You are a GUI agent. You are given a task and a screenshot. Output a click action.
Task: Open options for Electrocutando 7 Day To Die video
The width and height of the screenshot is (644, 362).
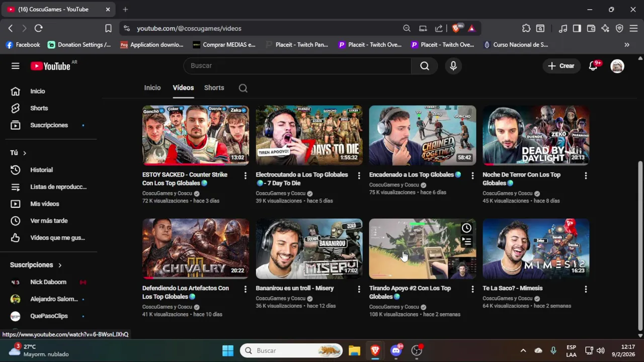click(x=359, y=175)
